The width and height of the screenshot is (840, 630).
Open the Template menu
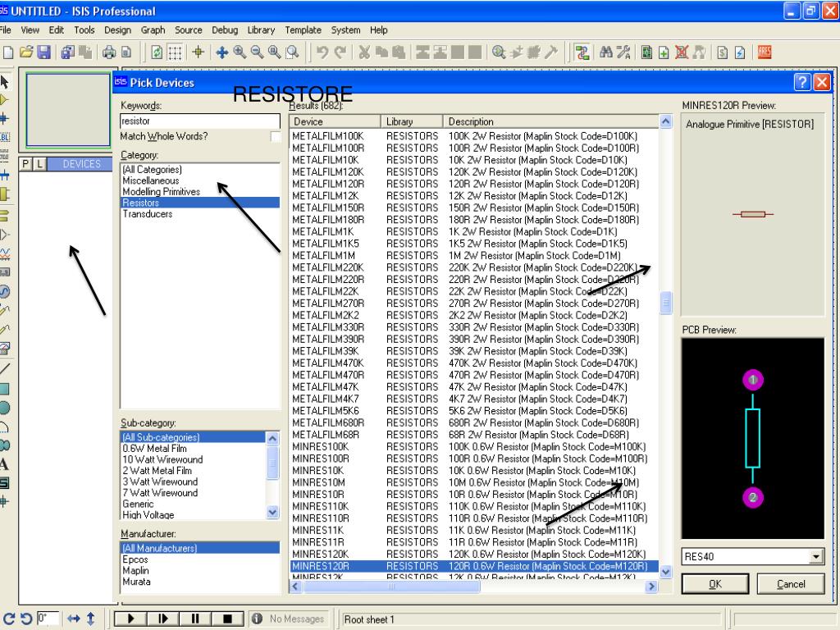304,30
